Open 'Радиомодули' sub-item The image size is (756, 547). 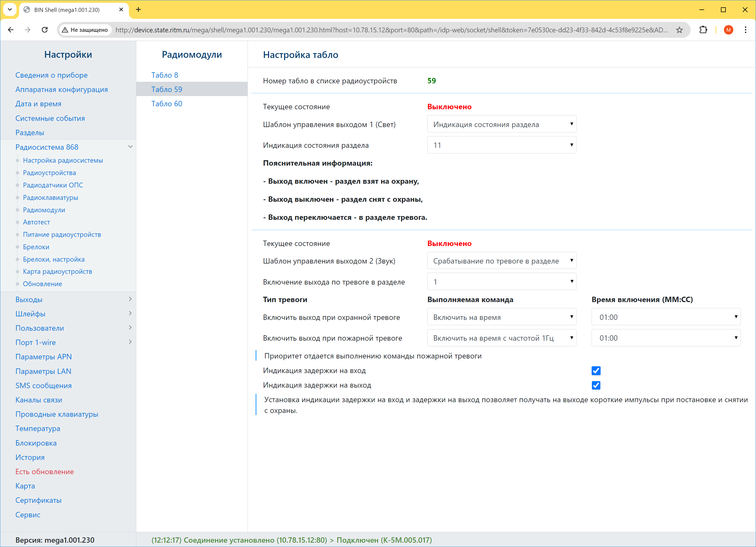pyautogui.click(x=44, y=210)
